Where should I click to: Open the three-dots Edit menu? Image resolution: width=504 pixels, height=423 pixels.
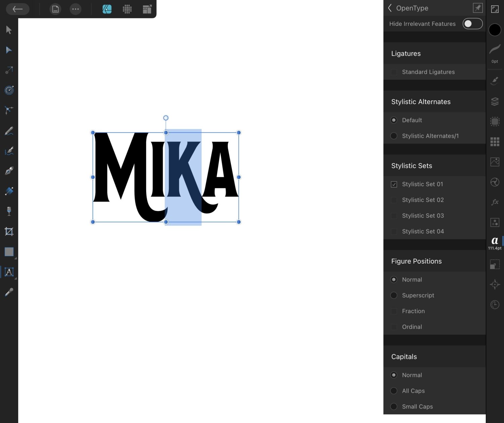[x=76, y=9]
